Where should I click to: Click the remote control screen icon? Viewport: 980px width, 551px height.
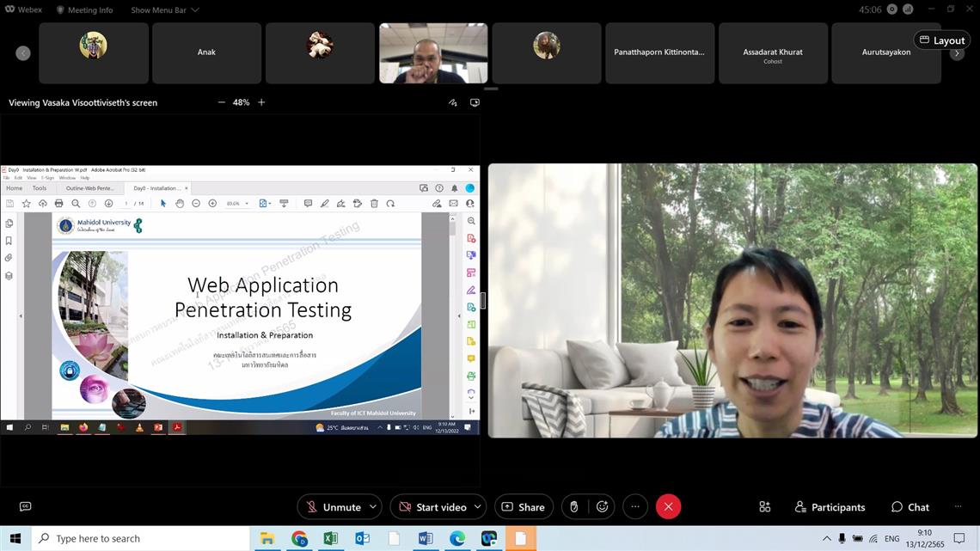[x=475, y=102]
